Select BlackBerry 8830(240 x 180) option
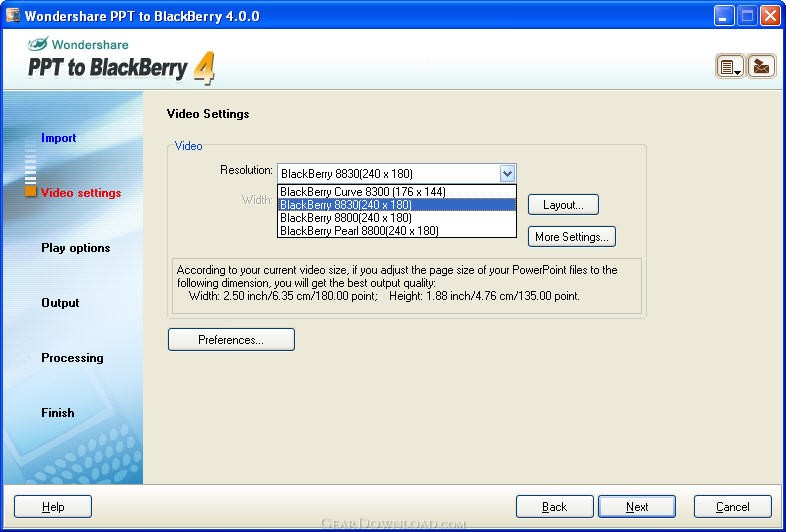Image resolution: width=786 pixels, height=532 pixels. [397, 205]
